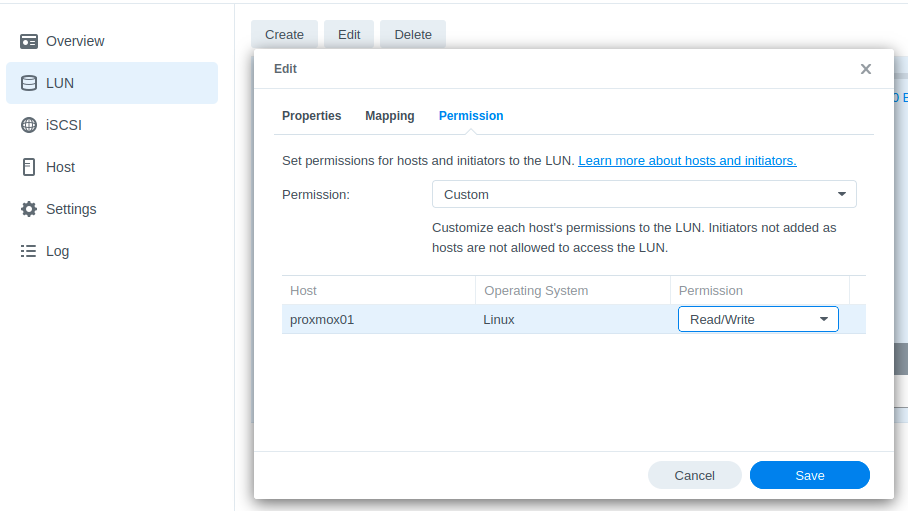Click the iSCSI globe icon
The height and width of the screenshot is (511, 908).
(x=29, y=125)
